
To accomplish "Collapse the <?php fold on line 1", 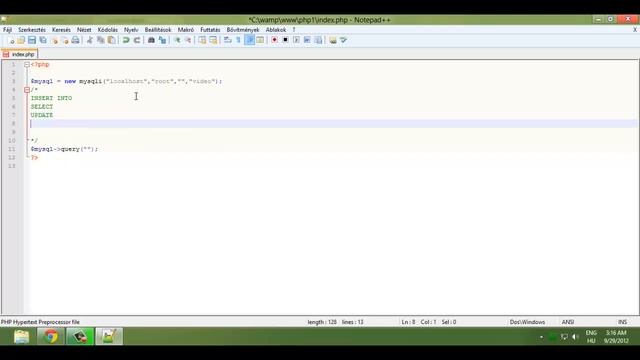I will (x=27, y=64).
